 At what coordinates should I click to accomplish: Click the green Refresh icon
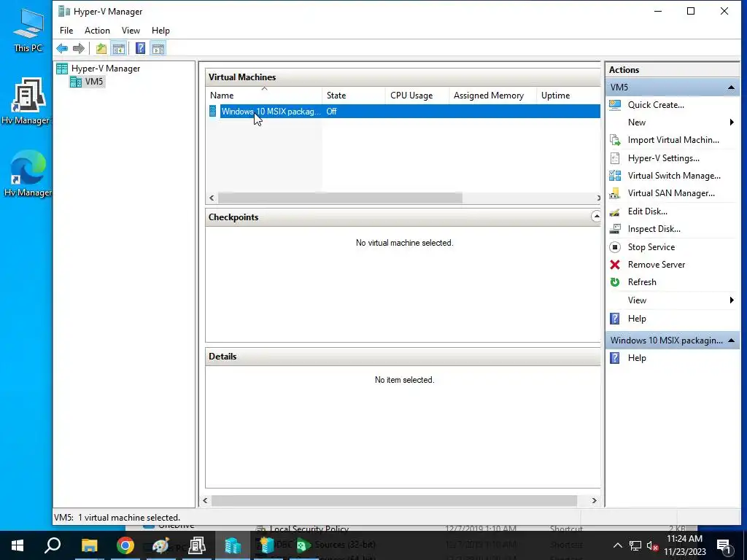(614, 282)
